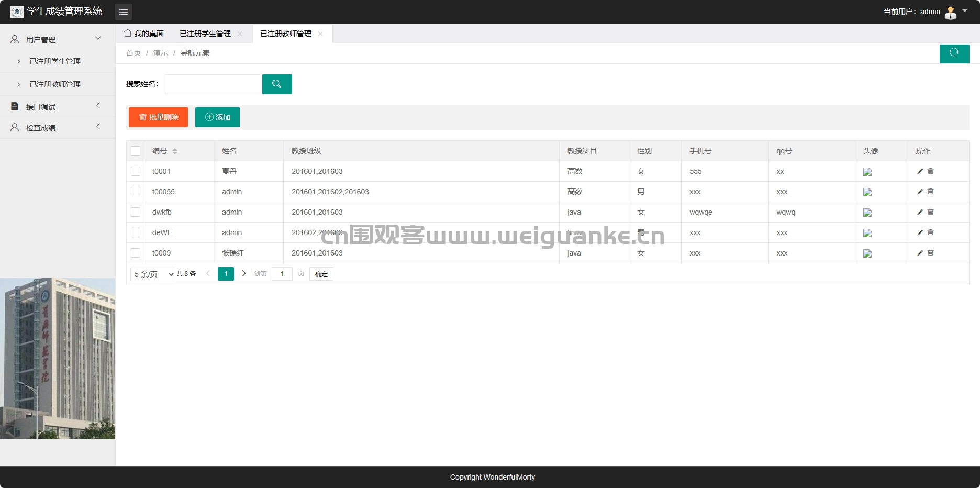
Task: Open 已注册学生管理 in the sidebar
Action: tap(55, 61)
